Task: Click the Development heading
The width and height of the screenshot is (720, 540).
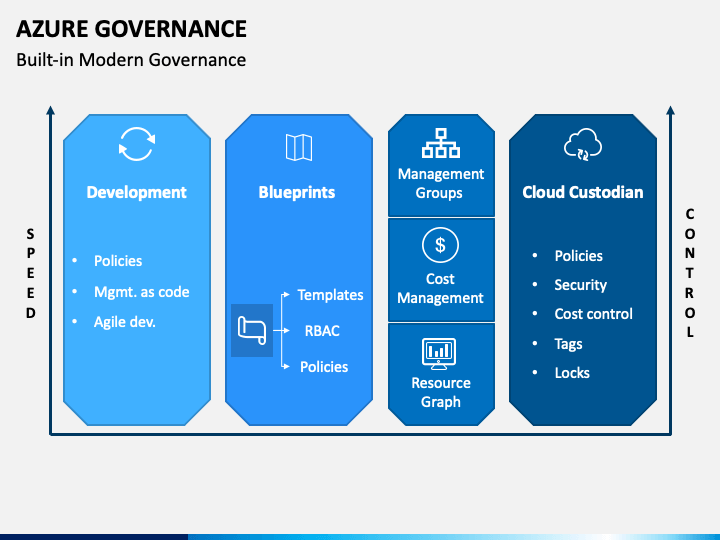Action: (x=136, y=192)
